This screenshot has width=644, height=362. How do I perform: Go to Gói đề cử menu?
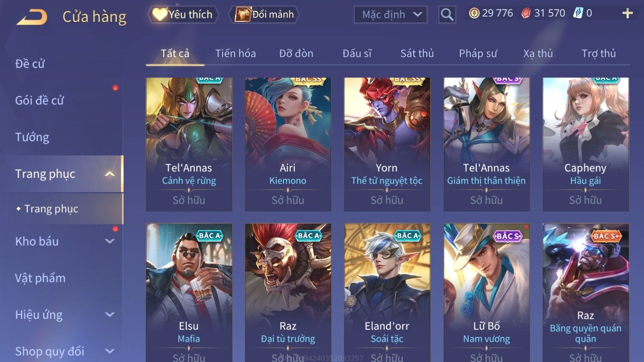[39, 101]
